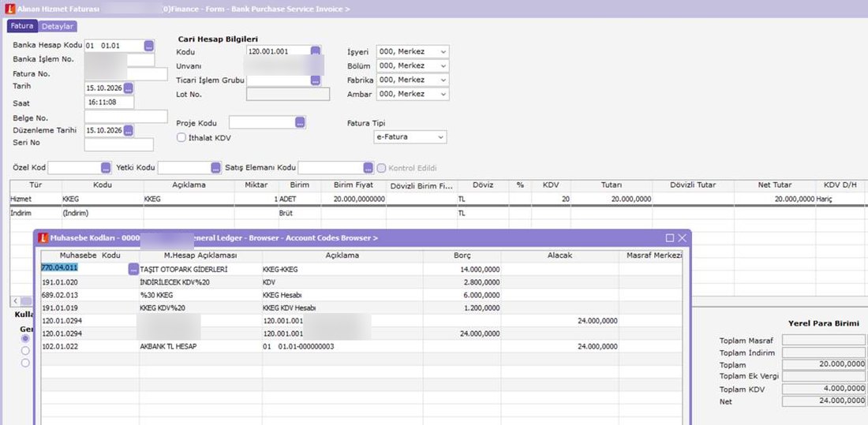Open Satış Elemanı Kodu lookup button
The width and height of the screenshot is (868, 425).
[x=369, y=168]
